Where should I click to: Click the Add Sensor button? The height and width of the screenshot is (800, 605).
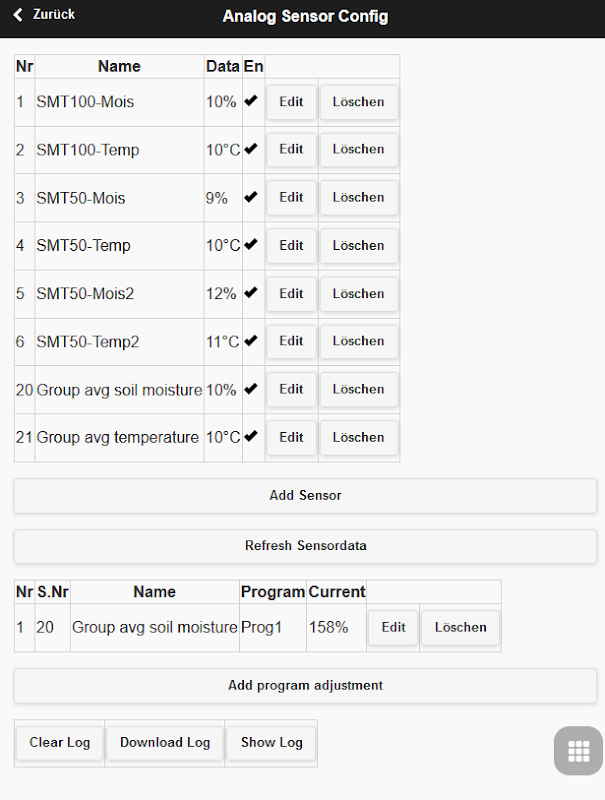(305, 495)
